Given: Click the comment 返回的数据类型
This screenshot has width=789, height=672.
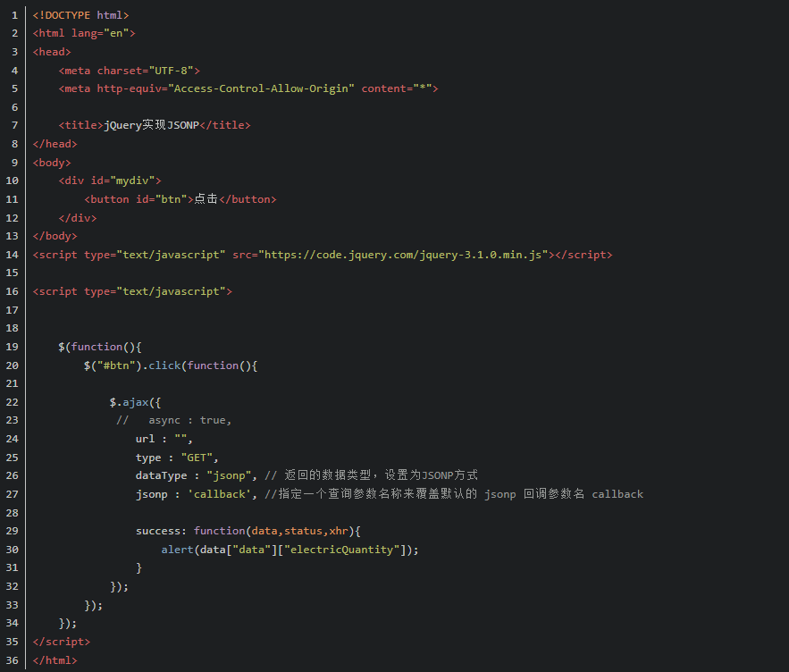Looking at the screenshot, I should (328, 475).
